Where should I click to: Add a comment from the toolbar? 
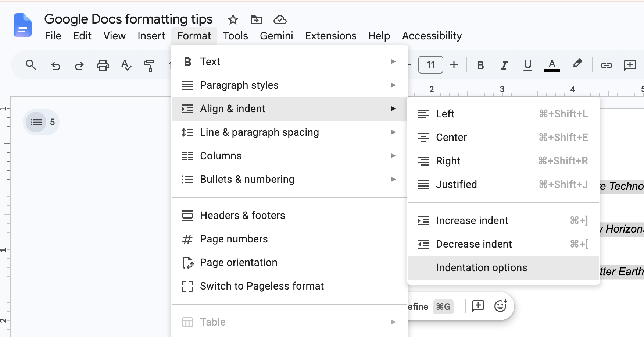630,65
